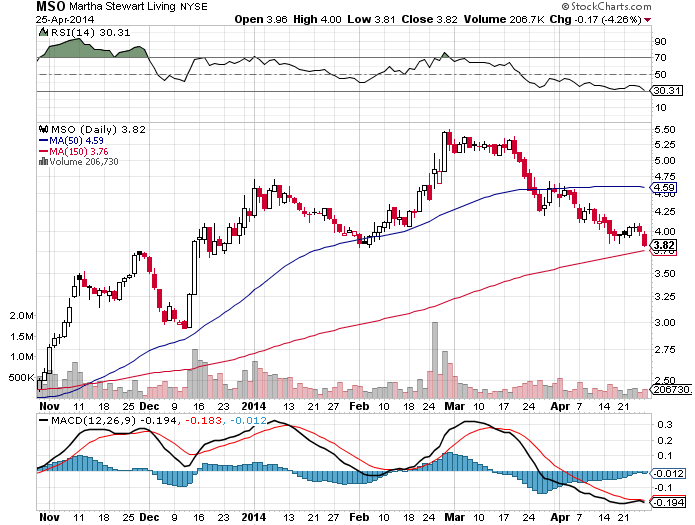695x525 pixels.
Task: Click the Feb label on MACD axis
Action: tap(359, 517)
